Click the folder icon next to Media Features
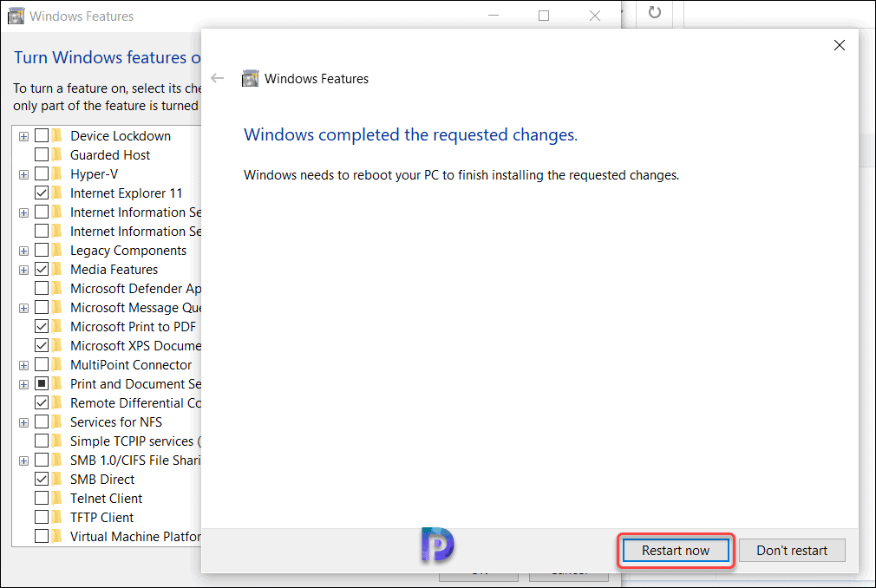Screen dimensions: 876x588 click(56, 269)
